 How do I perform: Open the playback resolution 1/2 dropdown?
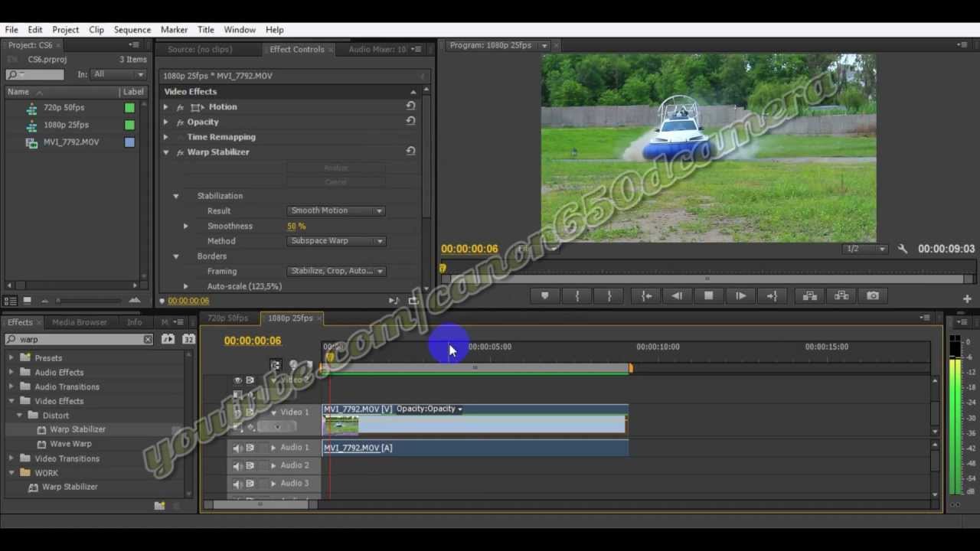pos(865,249)
